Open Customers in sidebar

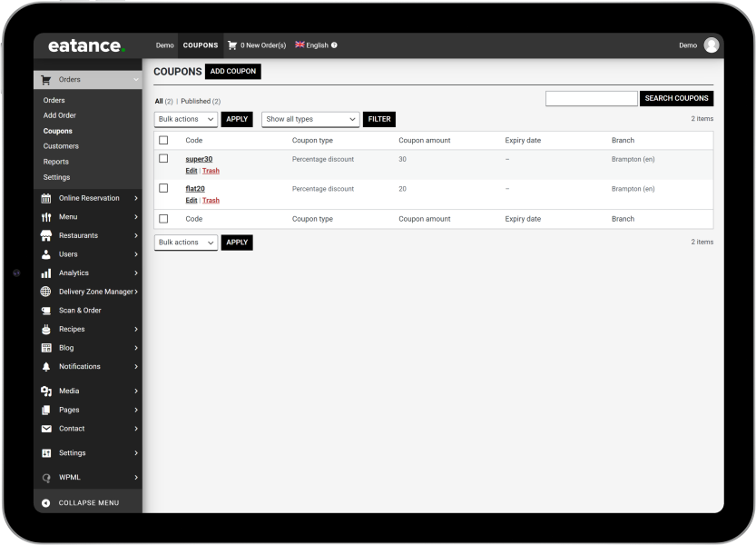pos(61,146)
